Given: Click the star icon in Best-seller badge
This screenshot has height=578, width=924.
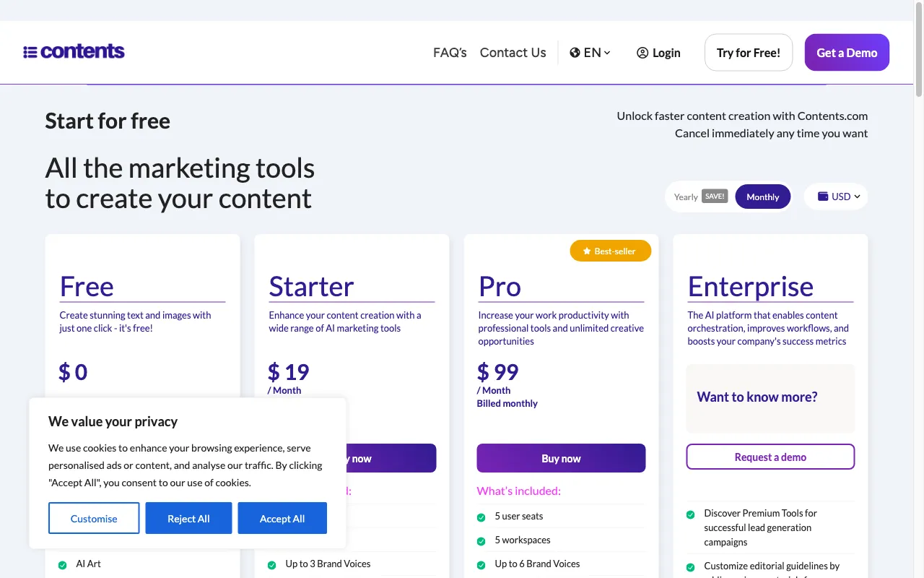Looking at the screenshot, I should coord(586,251).
